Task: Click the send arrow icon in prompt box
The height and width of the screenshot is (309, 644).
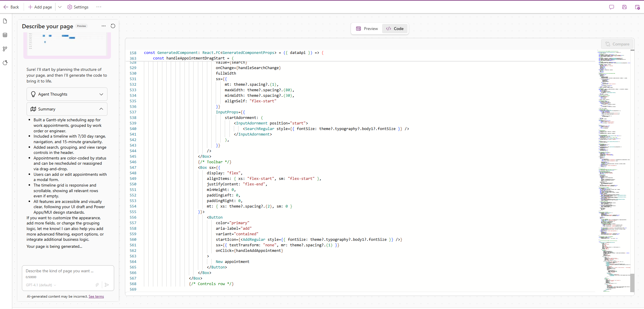Action: 107,285
